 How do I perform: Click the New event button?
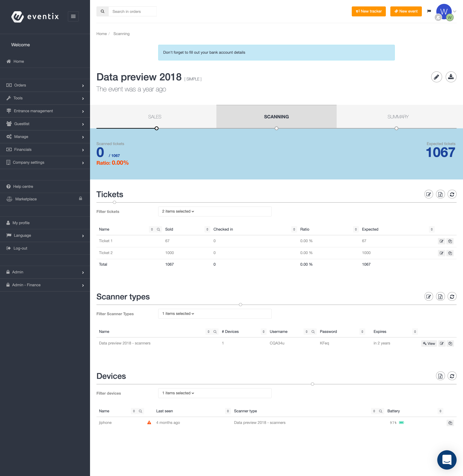point(406,11)
